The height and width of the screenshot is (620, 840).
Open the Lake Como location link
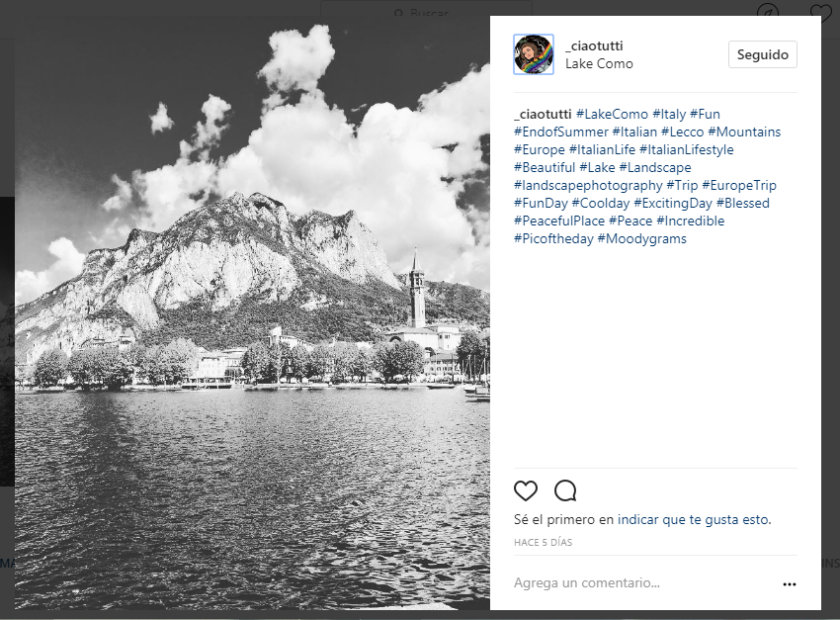(599, 63)
